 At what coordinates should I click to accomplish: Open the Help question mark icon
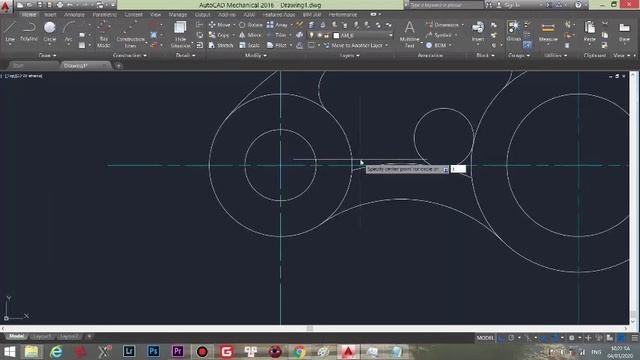578,5
